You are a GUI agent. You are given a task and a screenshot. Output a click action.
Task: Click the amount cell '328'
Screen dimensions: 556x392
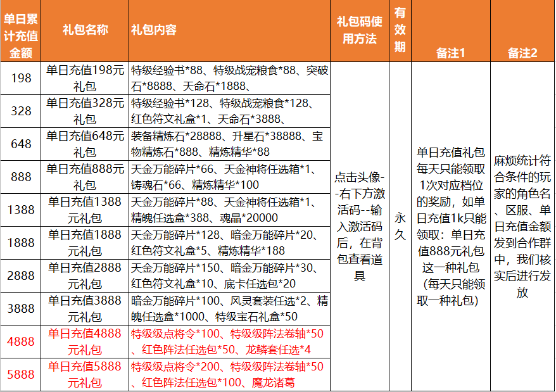click(20, 111)
